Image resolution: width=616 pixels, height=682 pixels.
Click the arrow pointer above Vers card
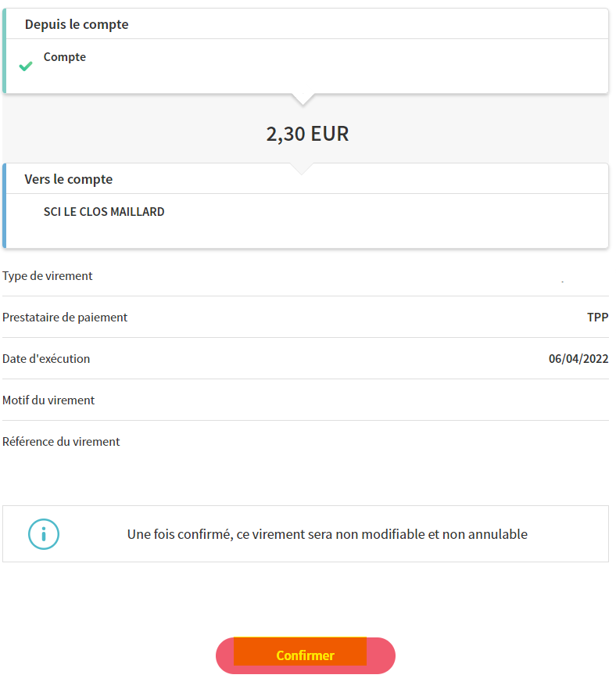(301, 169)
